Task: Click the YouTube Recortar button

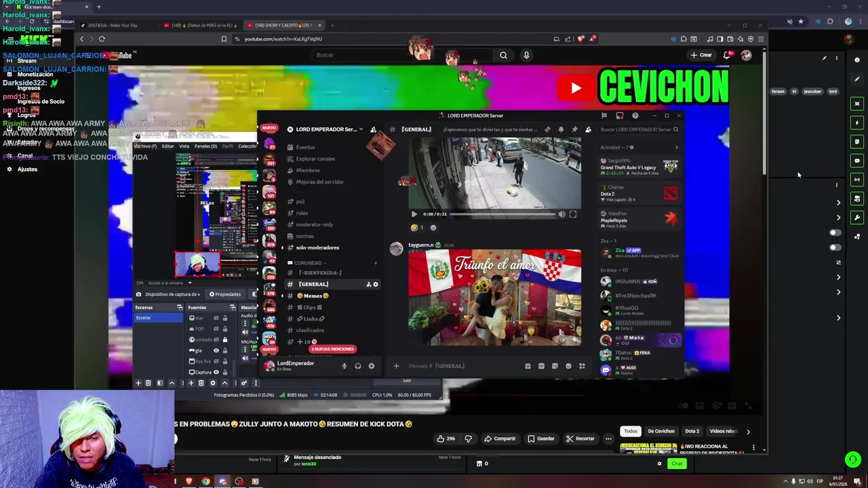Action: (x=580, y=439)
